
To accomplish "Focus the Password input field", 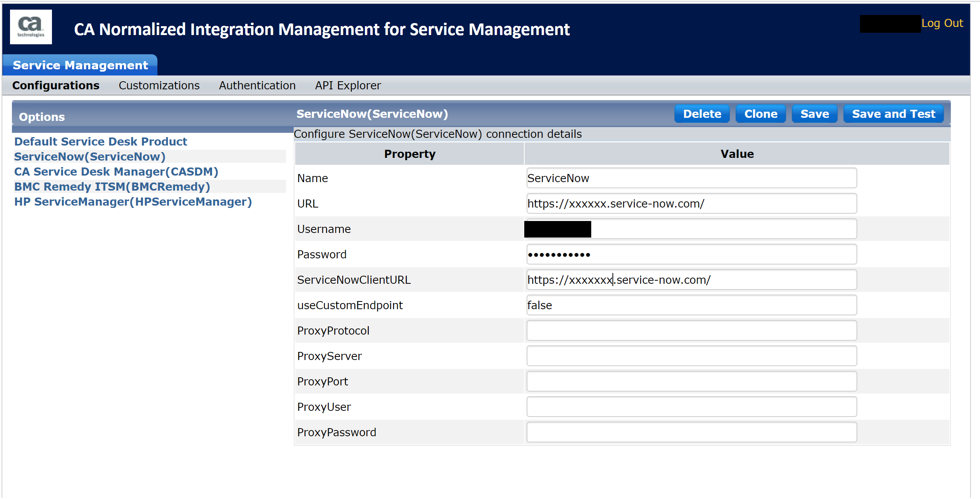I will (691, 255).
